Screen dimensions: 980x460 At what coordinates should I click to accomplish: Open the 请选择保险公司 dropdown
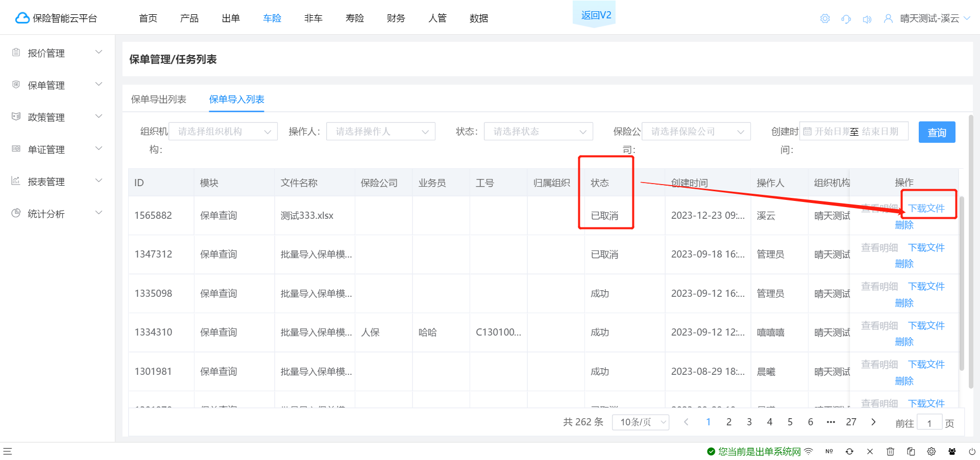696,132
